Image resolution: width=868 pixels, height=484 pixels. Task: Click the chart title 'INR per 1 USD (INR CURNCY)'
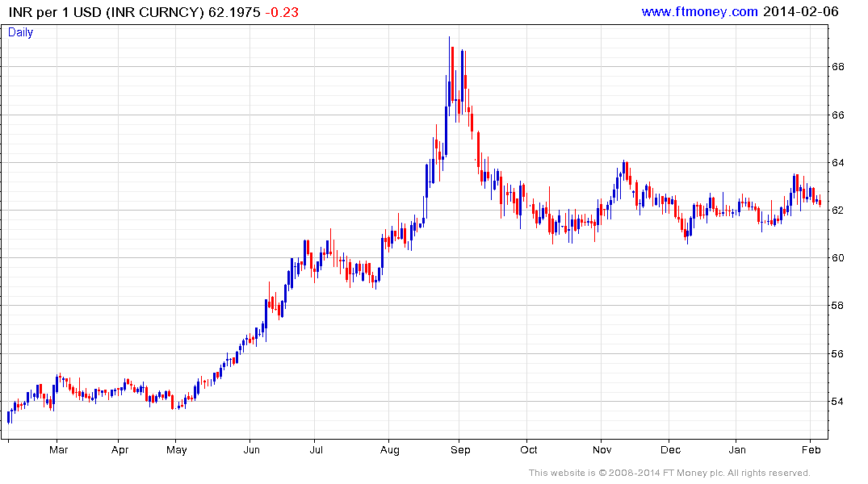point(107,12)
